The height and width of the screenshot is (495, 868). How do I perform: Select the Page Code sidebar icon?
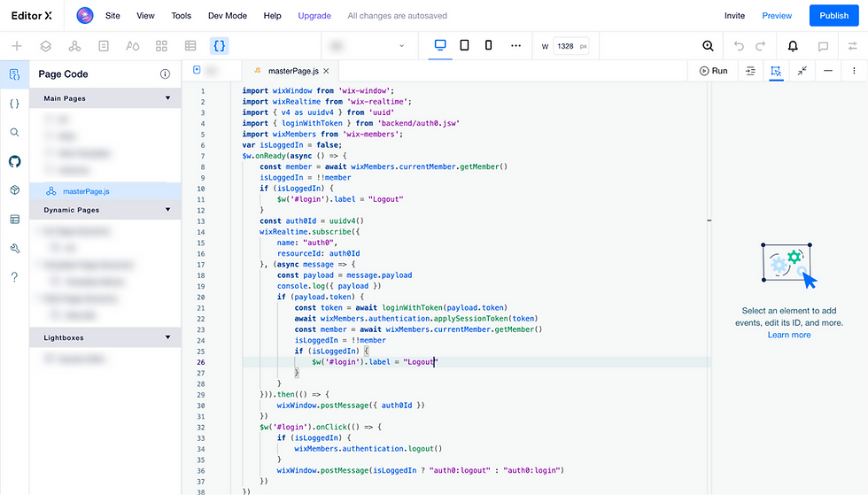click(x=15, y=74)
